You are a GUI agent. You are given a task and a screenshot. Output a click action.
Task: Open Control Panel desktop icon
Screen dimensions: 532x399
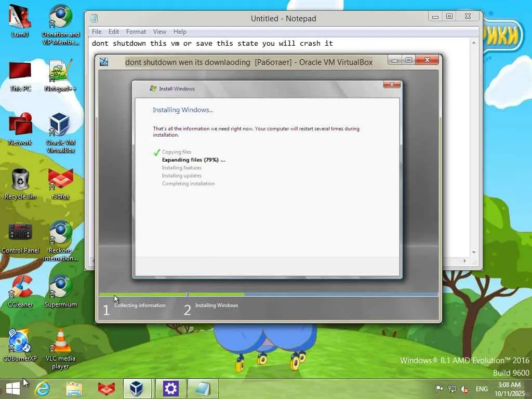[x=20, y=238]
